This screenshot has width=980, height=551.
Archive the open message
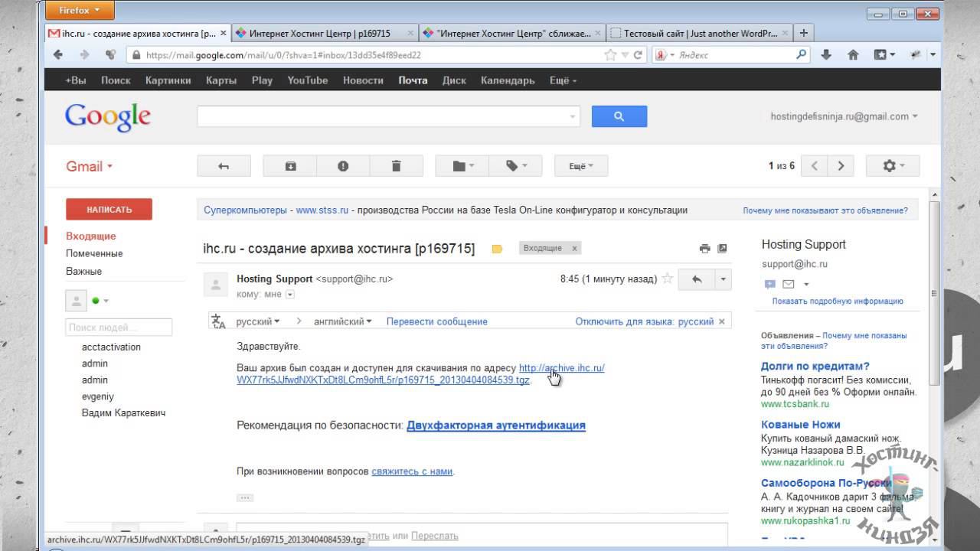(x=290, y=166)
